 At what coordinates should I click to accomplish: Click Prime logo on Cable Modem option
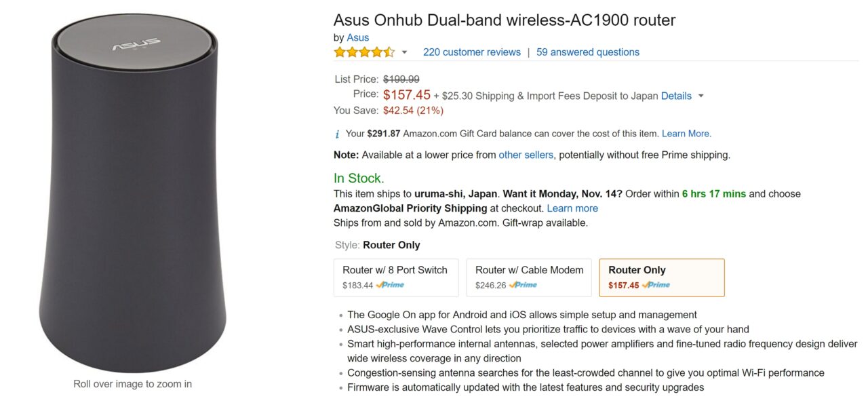(x=524, y=285)
